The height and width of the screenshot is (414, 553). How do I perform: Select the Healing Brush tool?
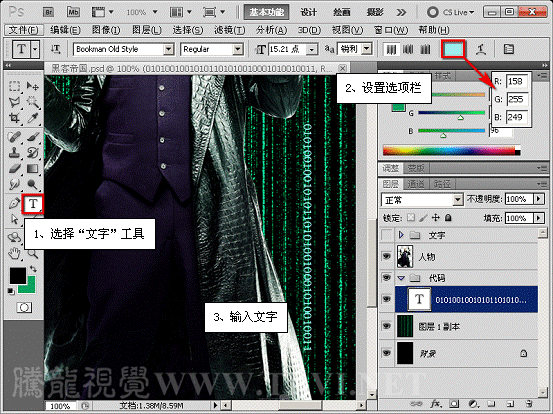(x=14, y=137)
